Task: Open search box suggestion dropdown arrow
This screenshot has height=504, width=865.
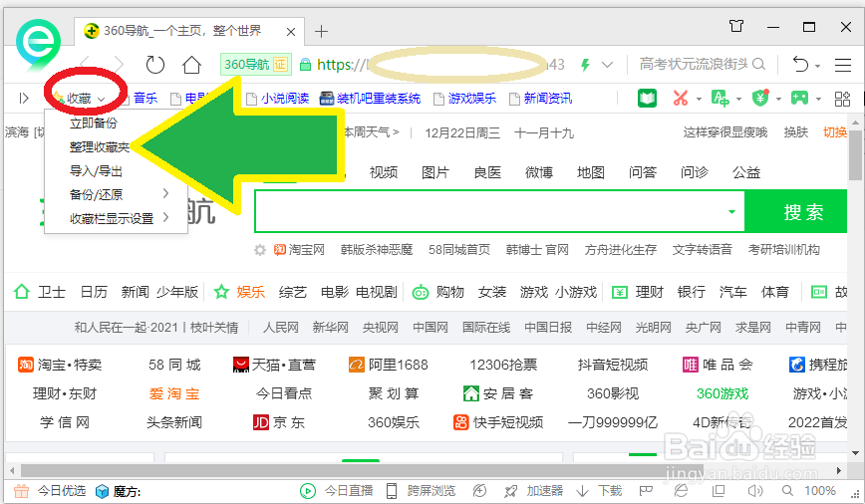Action: pos(731,212)
